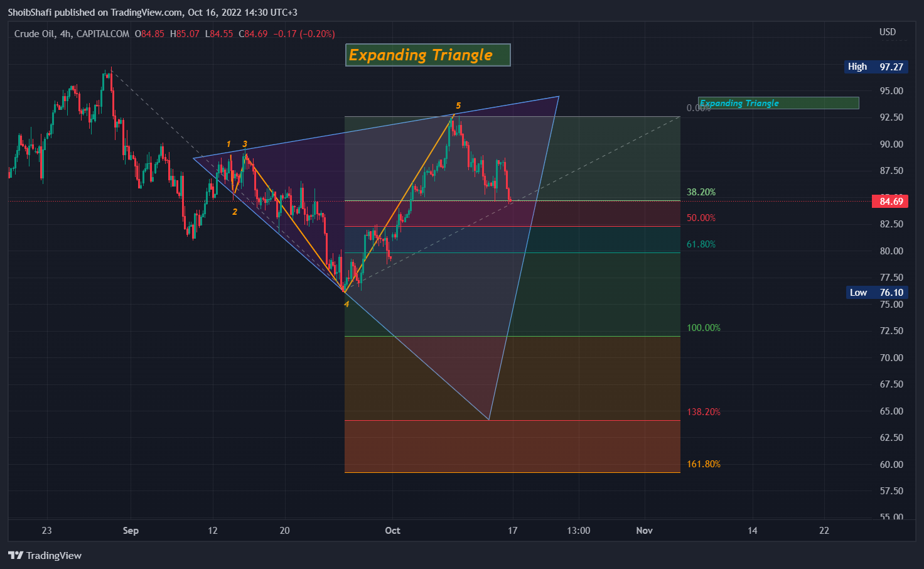Click the 22 date on time axis

pyautogui.click(x=824, y=531)
